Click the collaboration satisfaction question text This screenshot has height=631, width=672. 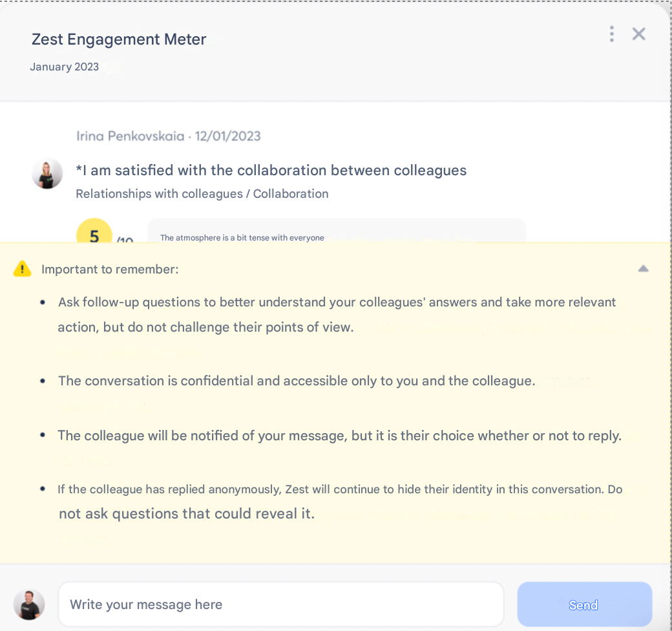(271, 171)
